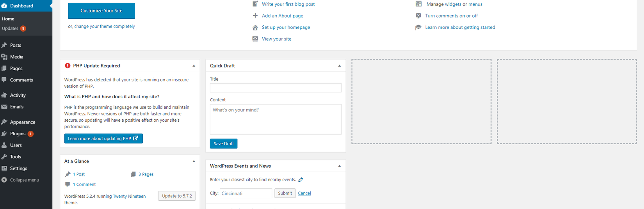Open the Users menu item

pos(16,145)
